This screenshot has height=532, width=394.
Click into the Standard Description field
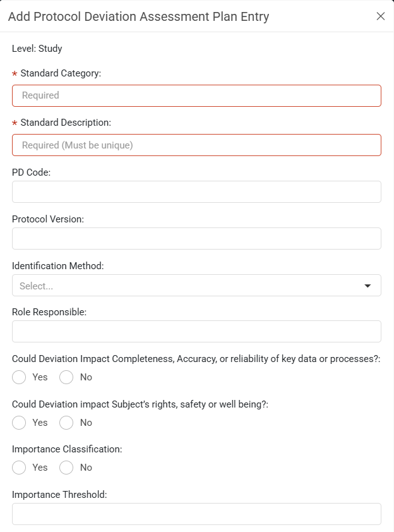pos(196,145)
